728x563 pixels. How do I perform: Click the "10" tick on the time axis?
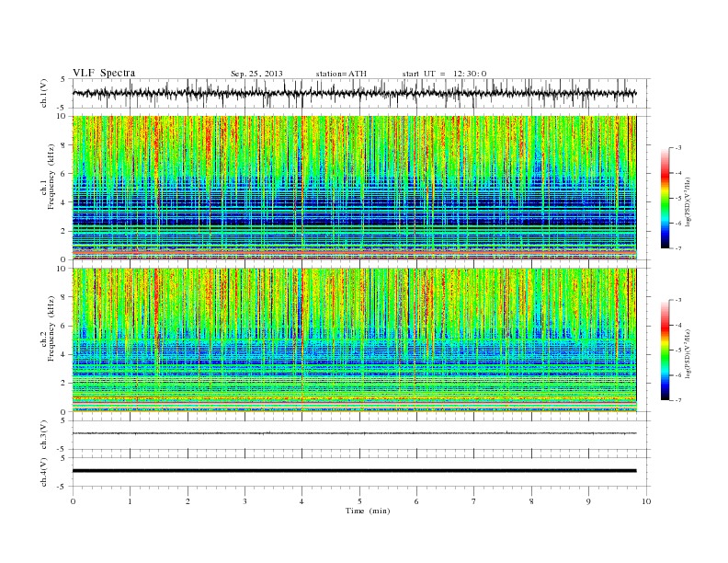pyautogui.click(x=646, y=501)
